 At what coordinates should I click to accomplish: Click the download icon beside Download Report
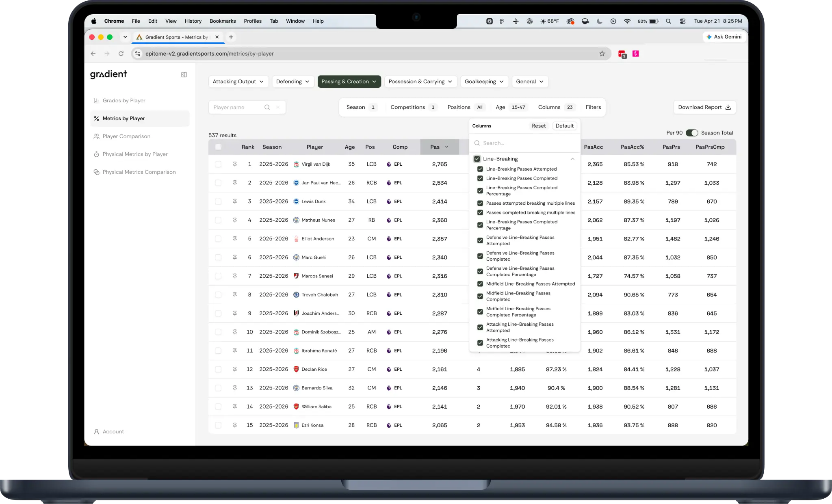728,107
